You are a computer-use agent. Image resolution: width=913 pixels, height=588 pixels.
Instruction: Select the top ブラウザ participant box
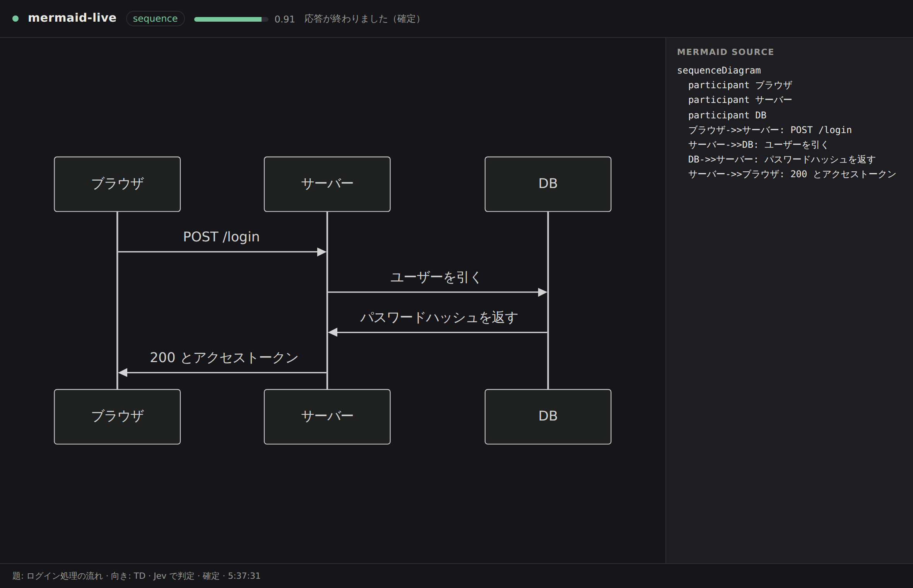(x=117, y=184)
